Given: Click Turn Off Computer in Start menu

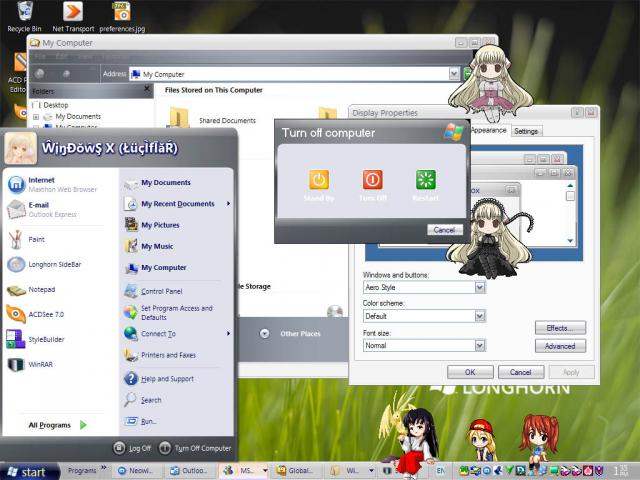Looking at the screenshot, I should click(195, 448).
